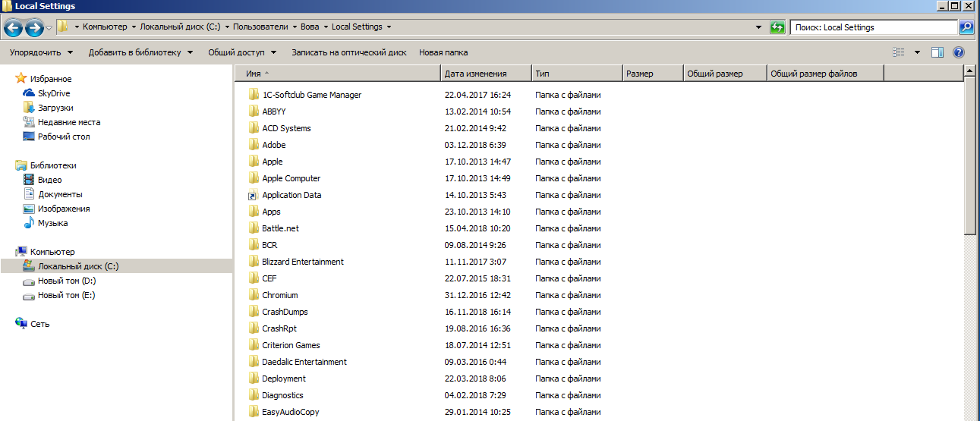This screenshot has width=980, height=421.
Task: Select the '1C-Softclub Game Manager' folder
Action: click(x=312, y=95)
